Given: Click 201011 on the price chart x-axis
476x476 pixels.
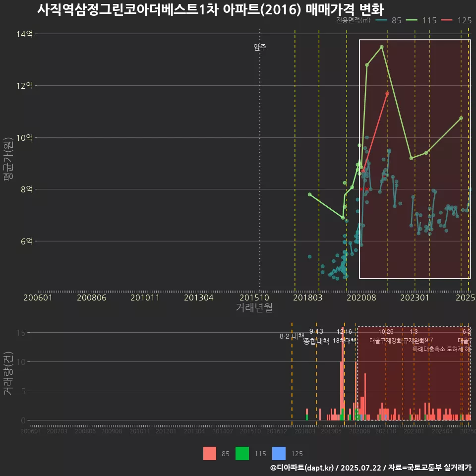Looking at the screenshot, I should pos(145,297).
